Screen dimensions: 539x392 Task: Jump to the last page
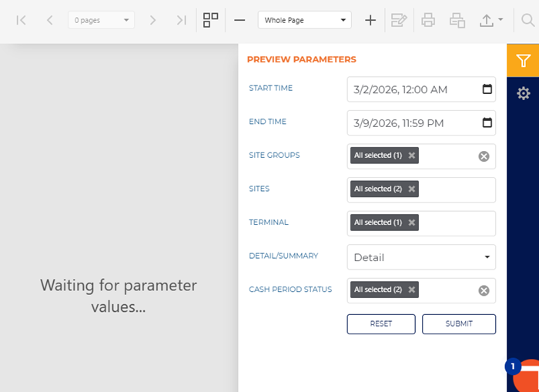click(x=181, y=20)
